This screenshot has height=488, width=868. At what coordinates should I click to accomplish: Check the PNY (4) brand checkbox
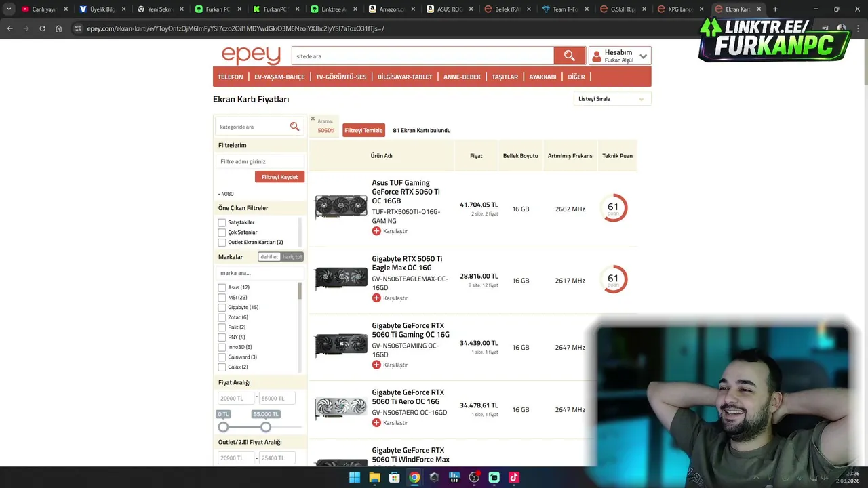[222, 337]
